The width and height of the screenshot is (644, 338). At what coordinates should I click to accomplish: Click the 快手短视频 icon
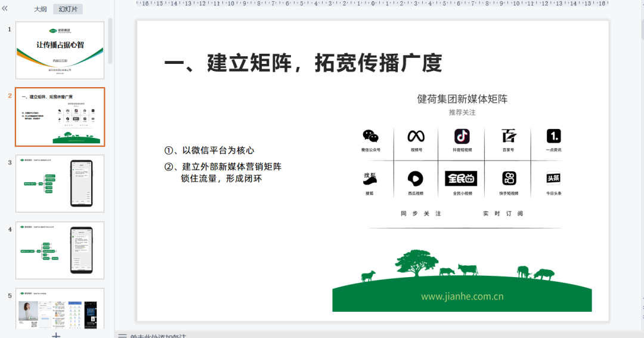coord(509,179)
